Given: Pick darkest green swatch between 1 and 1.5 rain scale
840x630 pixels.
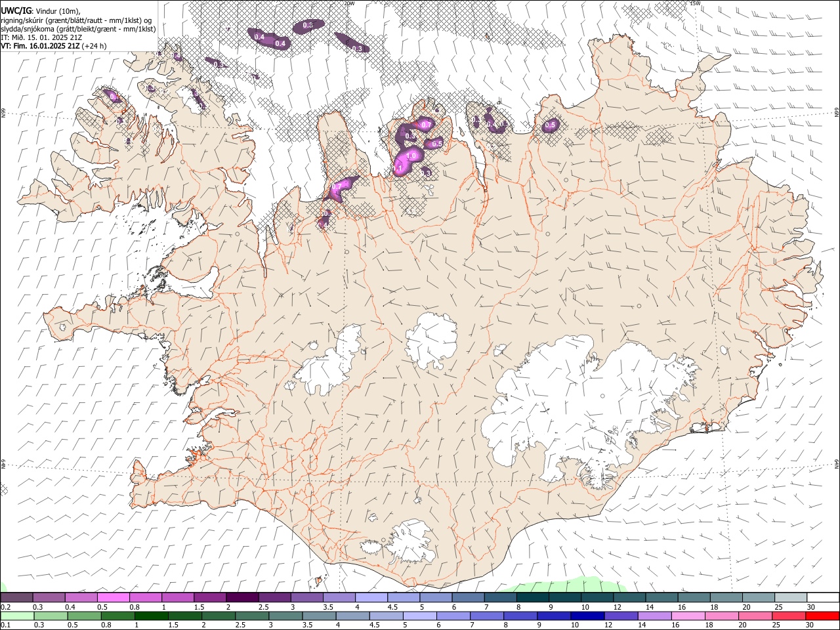Looking at the screenshot, I should 151,616.
